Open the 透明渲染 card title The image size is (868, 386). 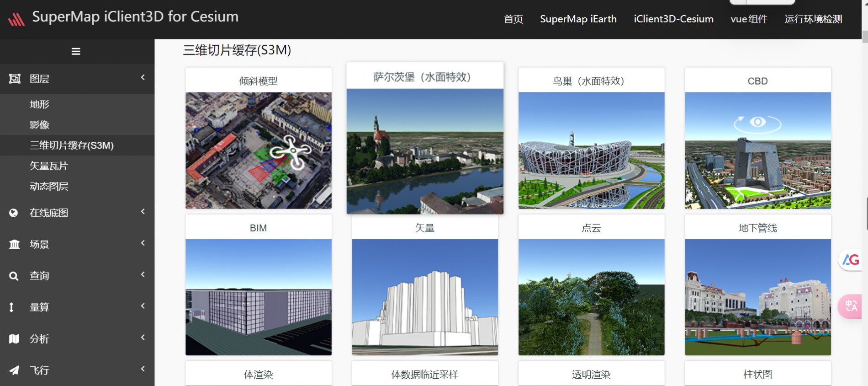tap(591, 375)
